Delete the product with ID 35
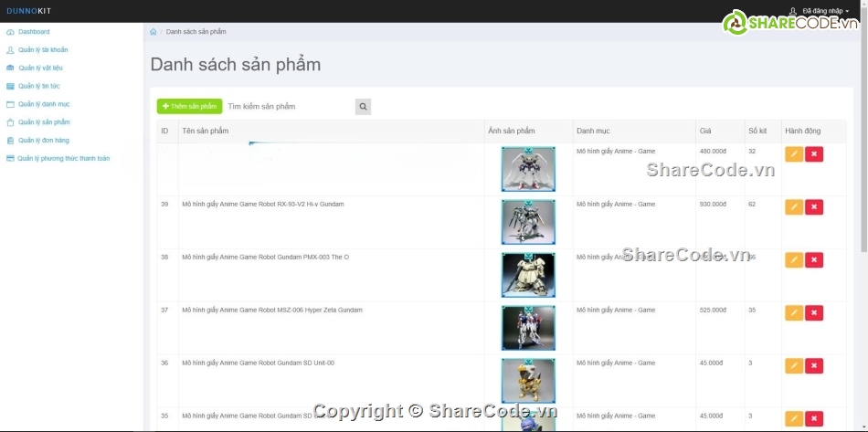Image resolution: width=868 pixels, height=432 pixels. (814, 418)
